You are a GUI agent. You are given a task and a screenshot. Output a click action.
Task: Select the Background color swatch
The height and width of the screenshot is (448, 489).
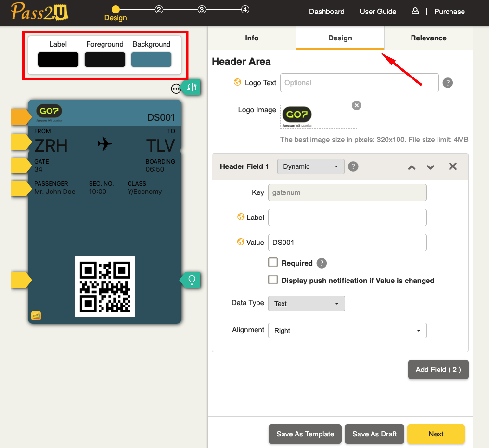click(151, 59)
